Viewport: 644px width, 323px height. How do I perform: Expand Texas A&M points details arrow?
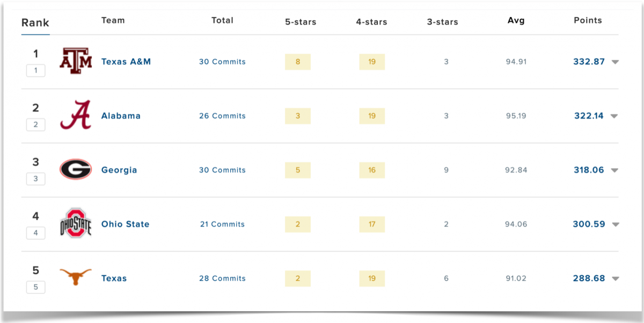click(x=615, y=62)
